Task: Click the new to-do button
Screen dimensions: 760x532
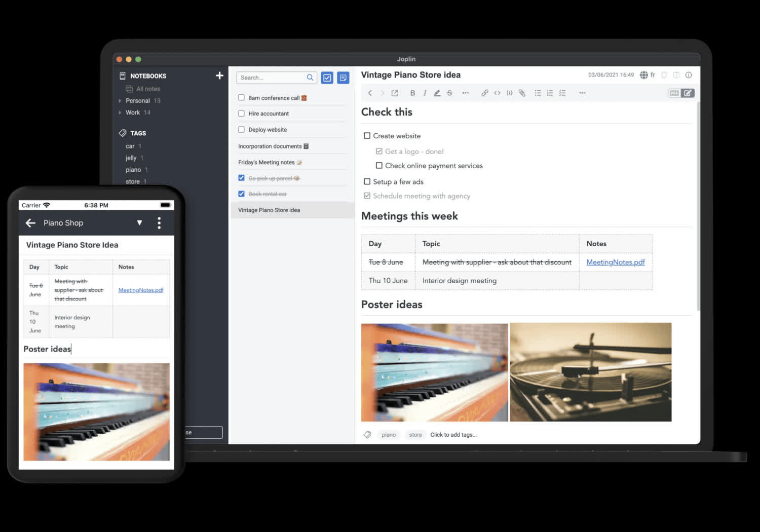Action: [x=327, y=78]
